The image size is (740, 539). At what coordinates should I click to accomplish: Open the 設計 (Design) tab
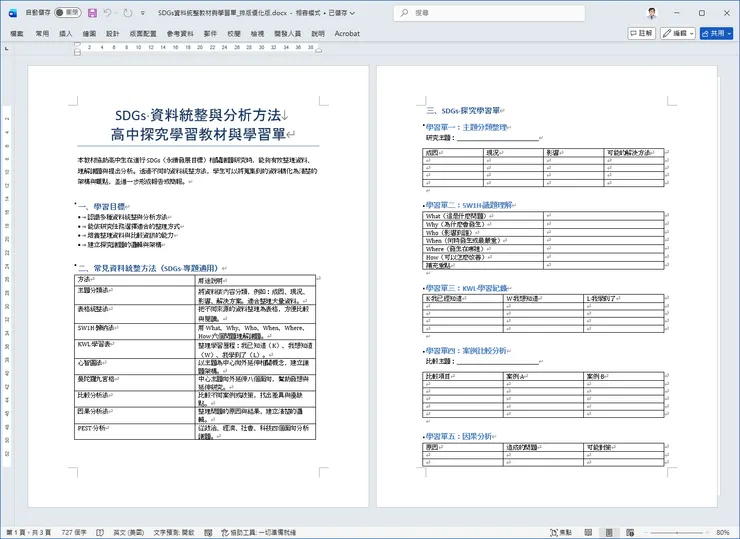click(x=113, y=34)
